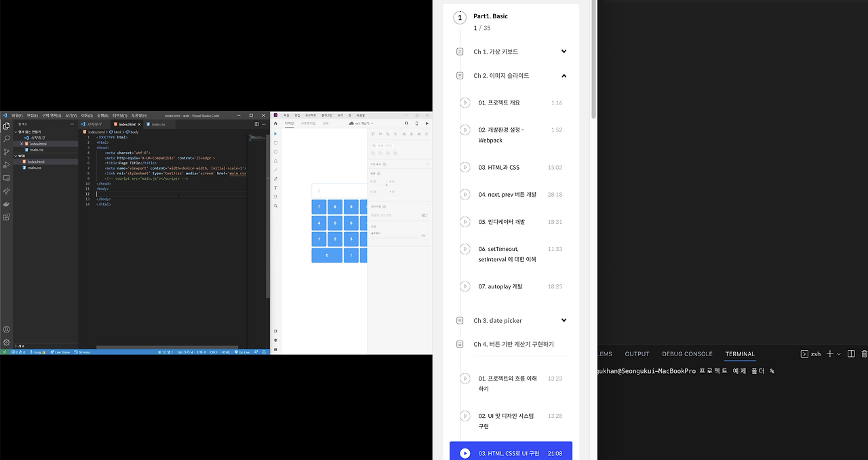The width and height of the screenshot is (868, 460).
Task: Expand the Ch 3. date picker chapter
Action: coord(564,320)
